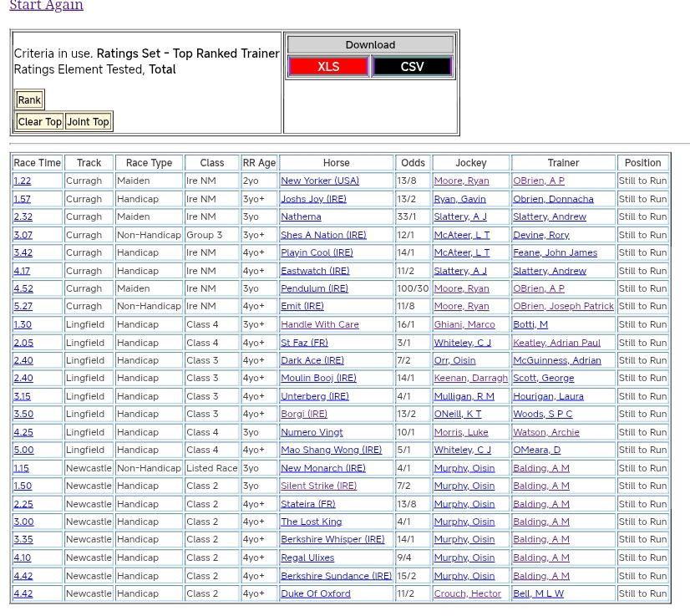Open trainer Hourigan, Laura link

point(548,396)
